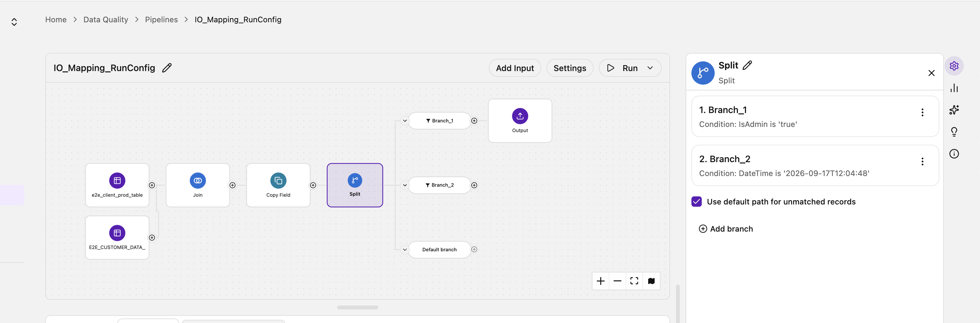Viewport: 980px width, 323px height.
Task: Select the Branch_2 pill on the canvas
Action: point(439,185)
